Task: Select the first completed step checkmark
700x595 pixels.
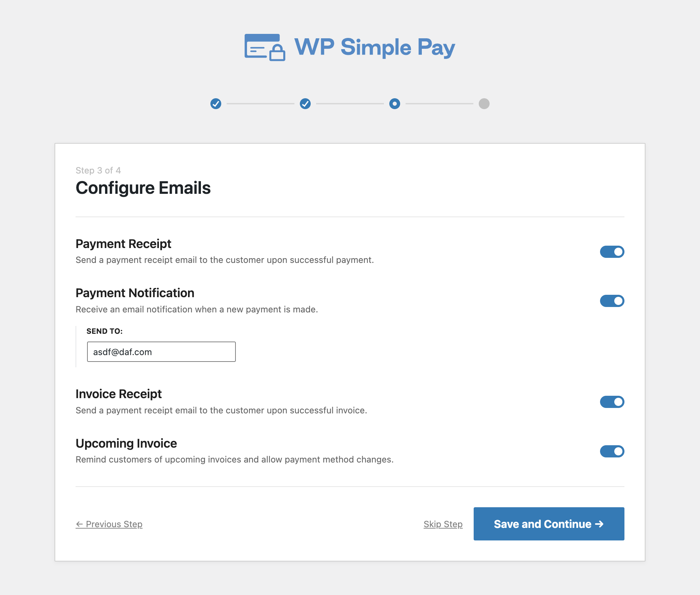Action: (x=216, y=104)
